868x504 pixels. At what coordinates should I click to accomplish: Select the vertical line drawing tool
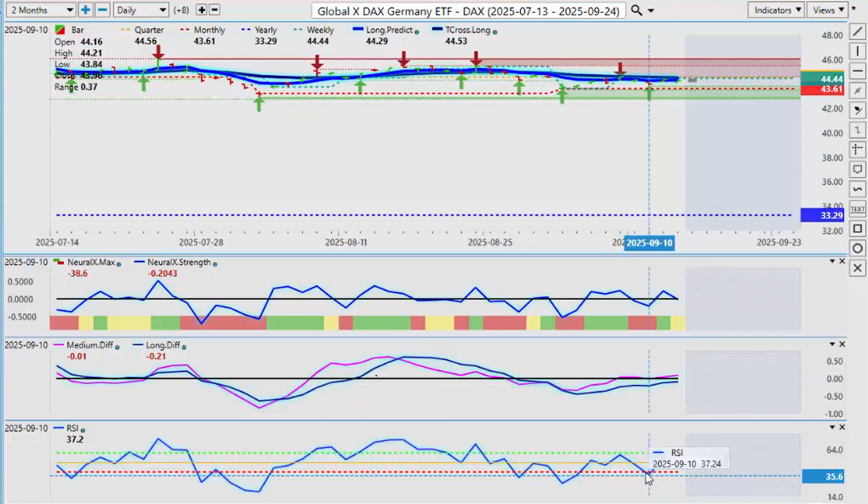[858, 51]
